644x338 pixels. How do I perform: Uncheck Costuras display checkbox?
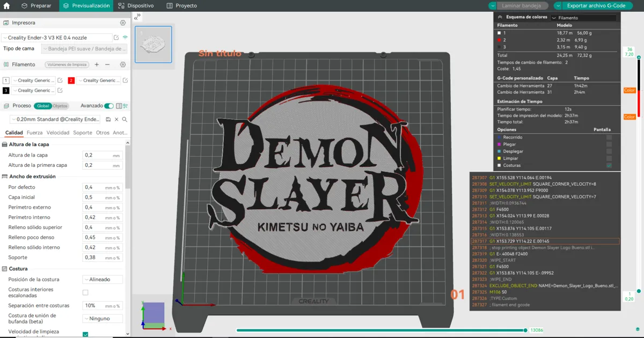click(609, 165)
